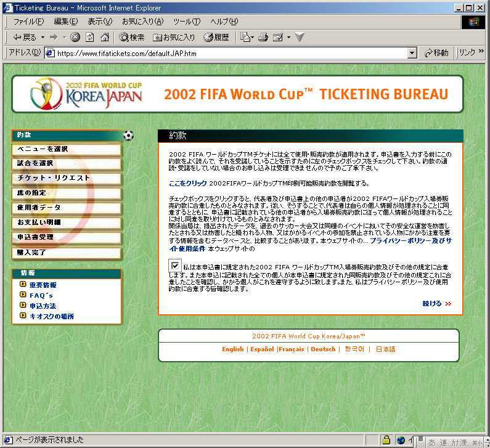The height and width of the screenshot is (448, 490).
Task: Switch language to Français
Action: pyautogui.click(x=292, y=349)
